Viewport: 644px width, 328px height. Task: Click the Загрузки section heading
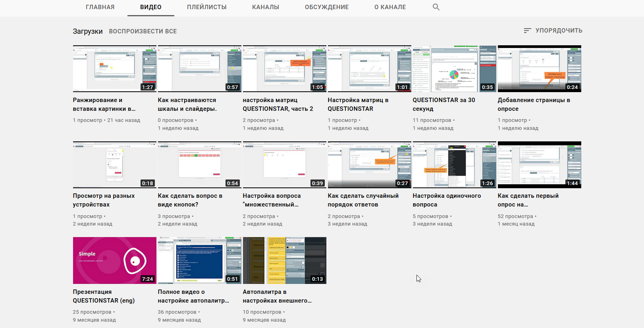coord(88,31)
